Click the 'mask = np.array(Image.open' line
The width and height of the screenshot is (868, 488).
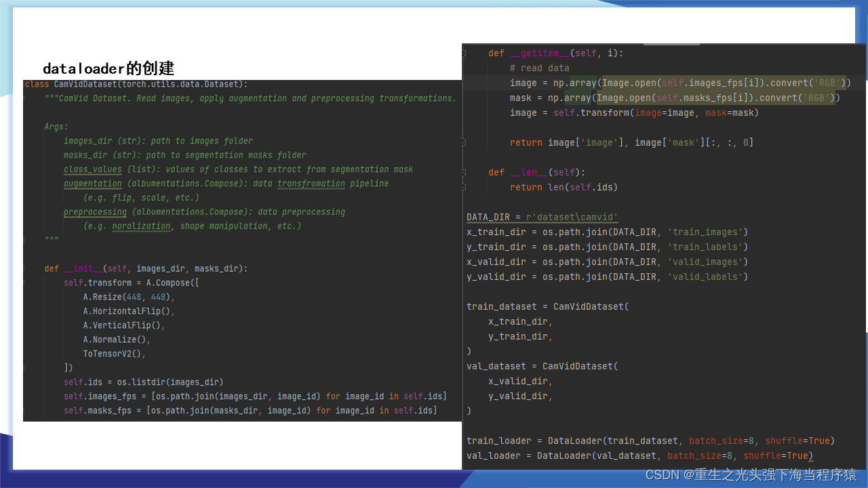[675, 98]
